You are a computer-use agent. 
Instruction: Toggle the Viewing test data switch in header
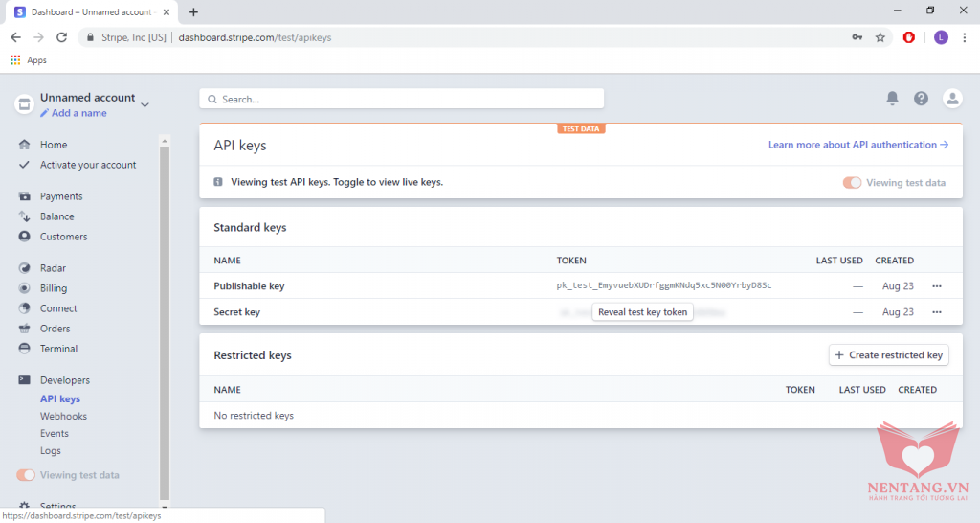point(852,183)
